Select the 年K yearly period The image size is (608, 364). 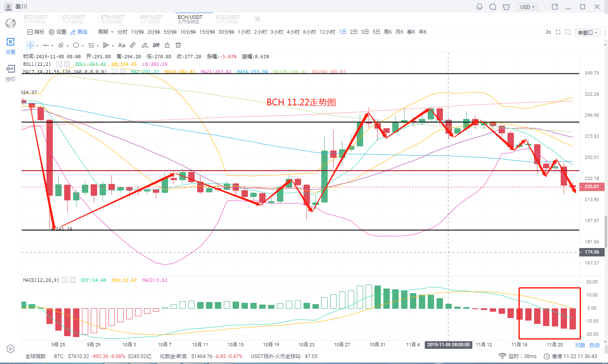click(x=423, y=32)
